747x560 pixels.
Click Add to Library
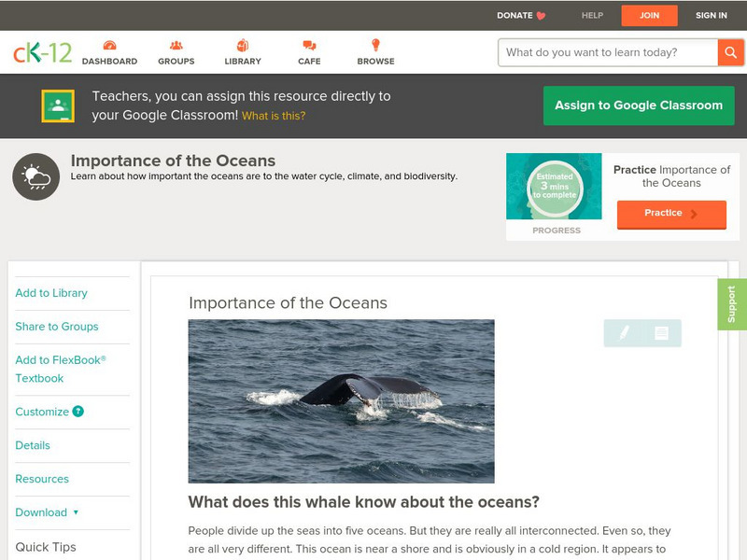point(51,293)
